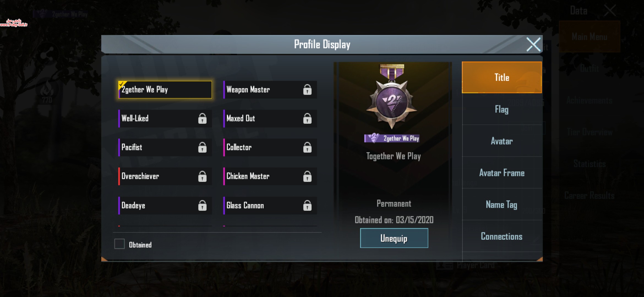Screen dimensions: 644x297
Task: Click the lock icon on Chicken Master
Action: click(x=307, y=176)
